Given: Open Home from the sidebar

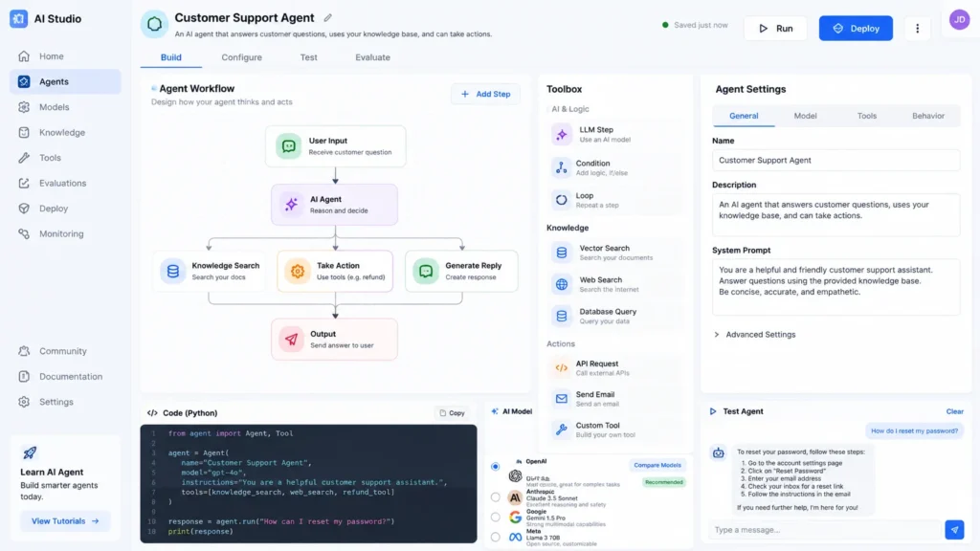Looking at the screenshot, I should [x=65, y=56].
